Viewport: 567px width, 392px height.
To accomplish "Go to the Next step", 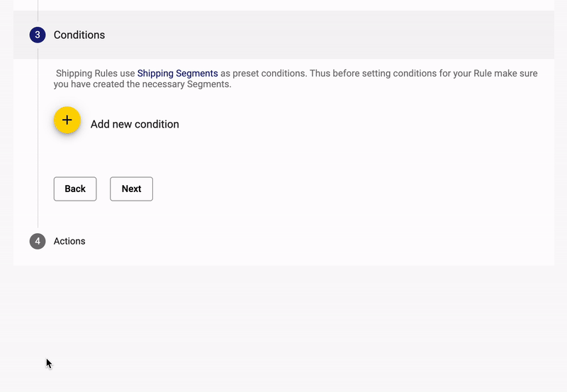I will pos(131,189).
